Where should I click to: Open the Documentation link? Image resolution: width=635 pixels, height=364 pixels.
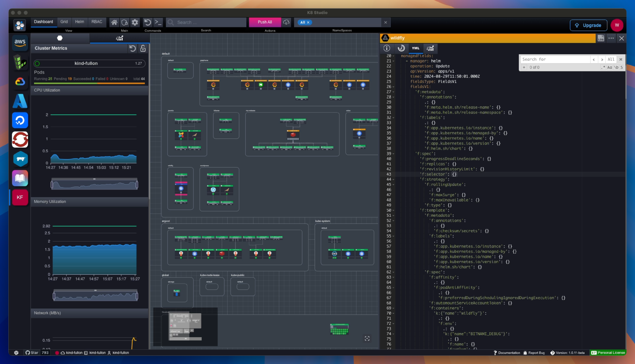[507, 353]
